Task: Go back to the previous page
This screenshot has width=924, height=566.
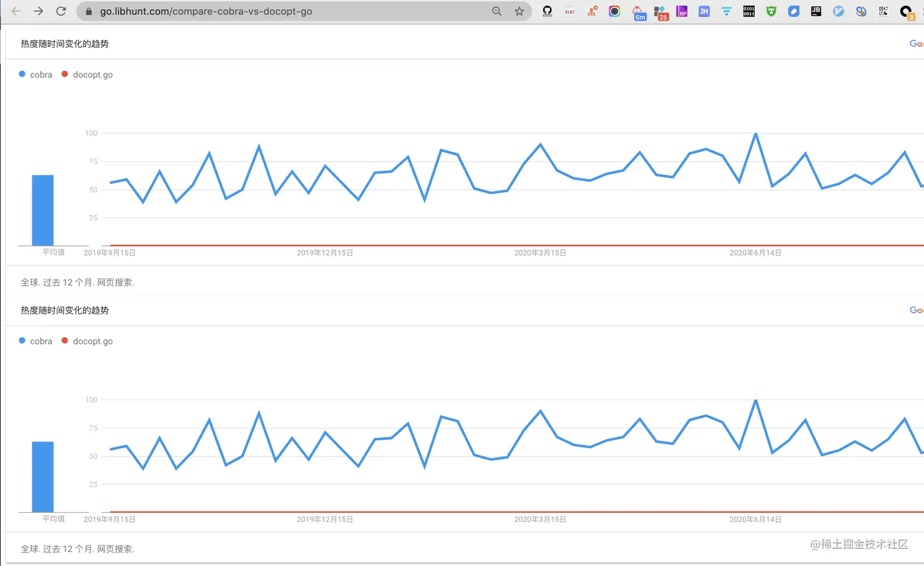Action: tap(16, 11)
